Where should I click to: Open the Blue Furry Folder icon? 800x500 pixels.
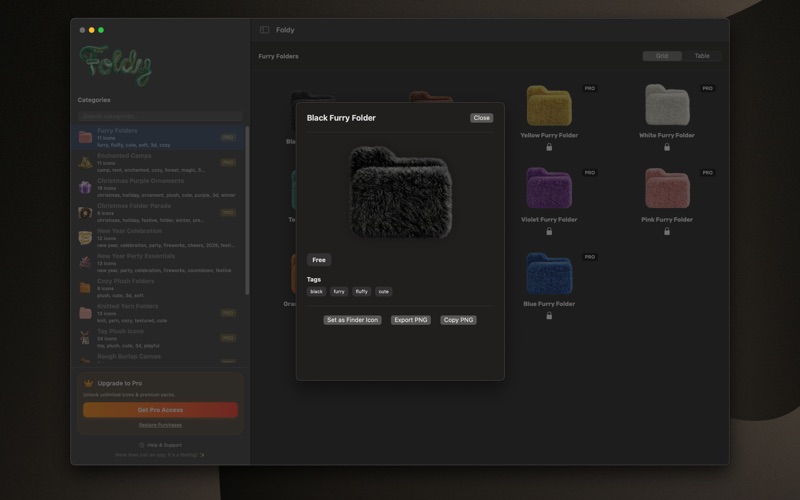[549, 273]
